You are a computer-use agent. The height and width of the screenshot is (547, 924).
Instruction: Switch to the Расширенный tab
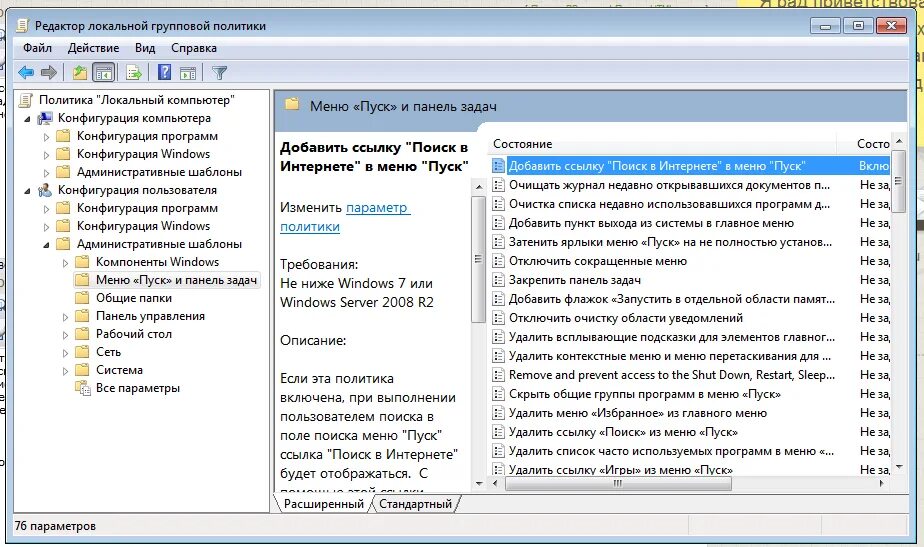tap(324, 504)
